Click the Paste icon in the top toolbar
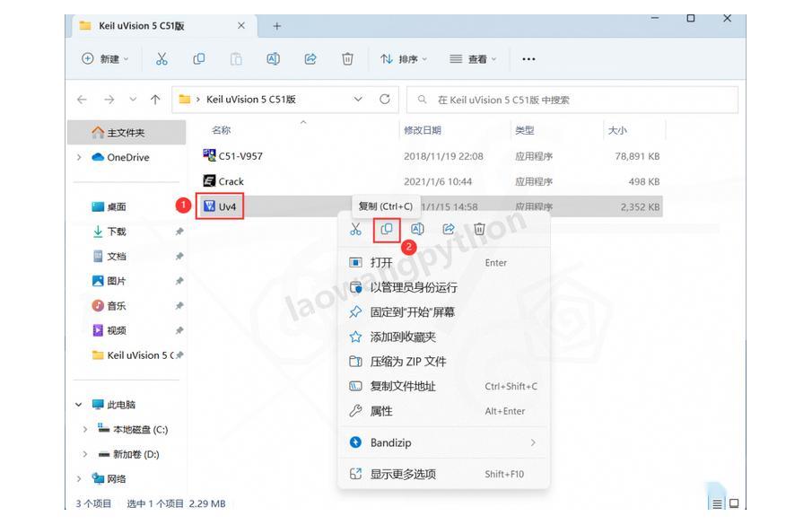Viewport: 812px width, 525px height. [236, 59]
